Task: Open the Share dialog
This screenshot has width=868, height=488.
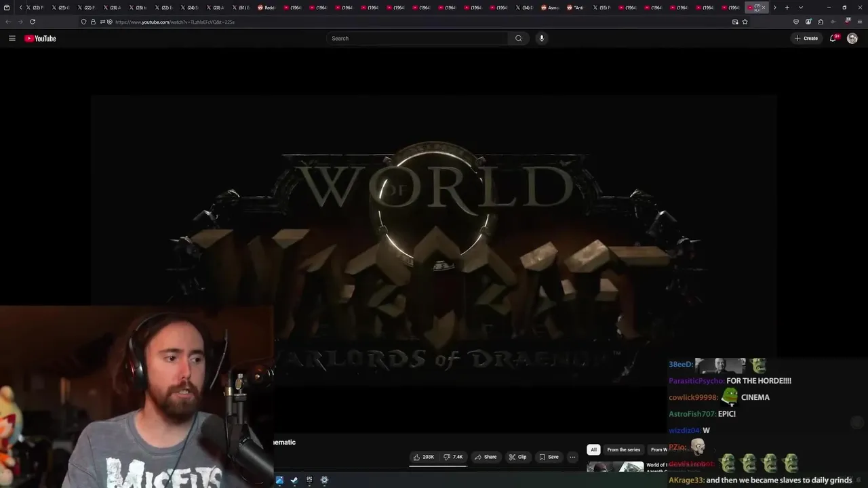Action: click(486, 457)
